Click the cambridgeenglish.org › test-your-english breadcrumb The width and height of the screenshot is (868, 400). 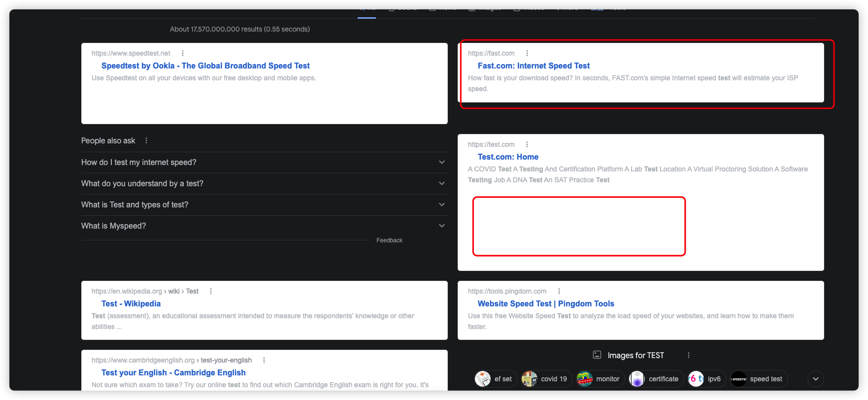(171, 360)
